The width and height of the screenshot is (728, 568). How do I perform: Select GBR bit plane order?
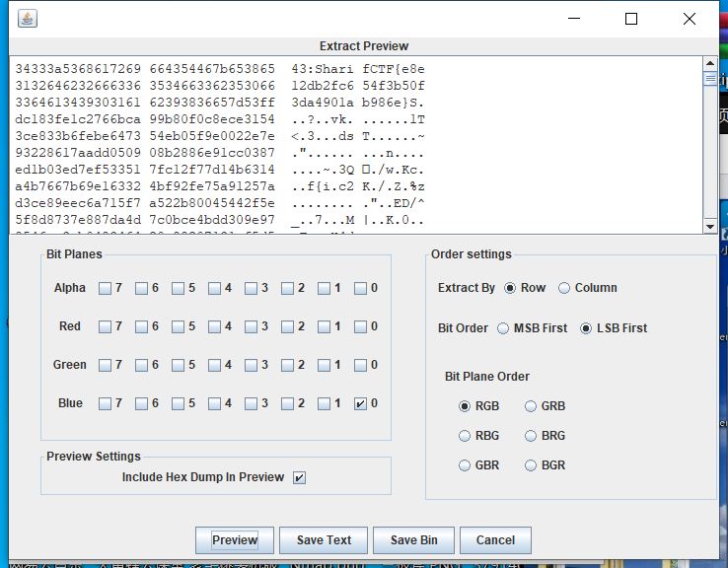465,465
